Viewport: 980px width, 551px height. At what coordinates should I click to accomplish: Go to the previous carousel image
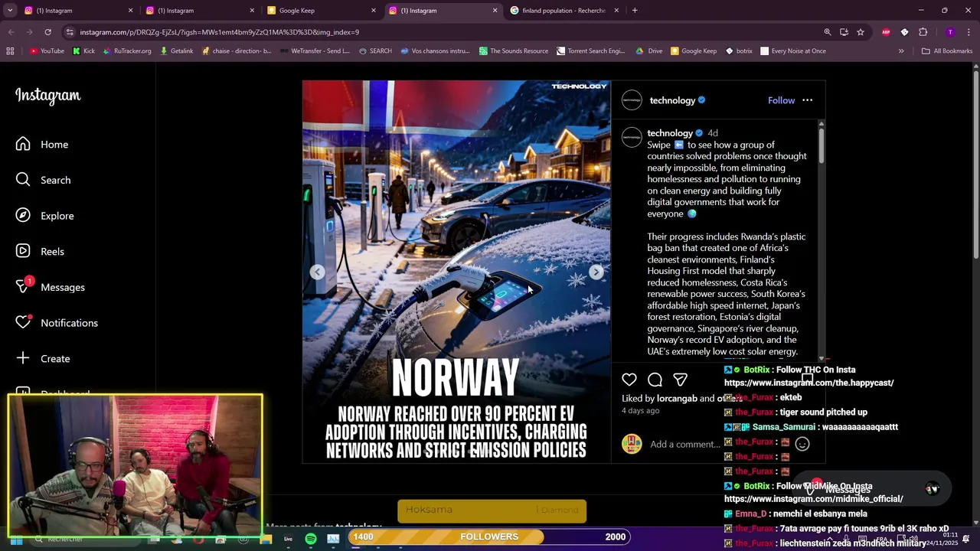pyautogui.click(x=317, y=272)
